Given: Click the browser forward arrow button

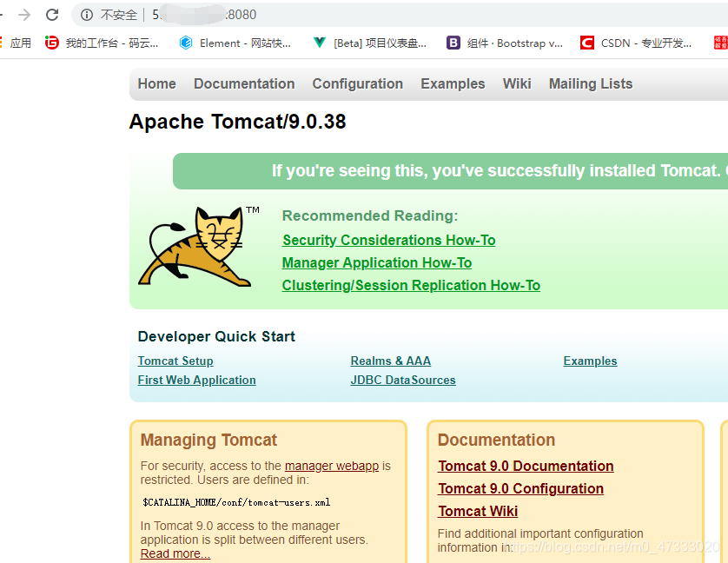Looking at the screenshot, I should coord(24,15).
